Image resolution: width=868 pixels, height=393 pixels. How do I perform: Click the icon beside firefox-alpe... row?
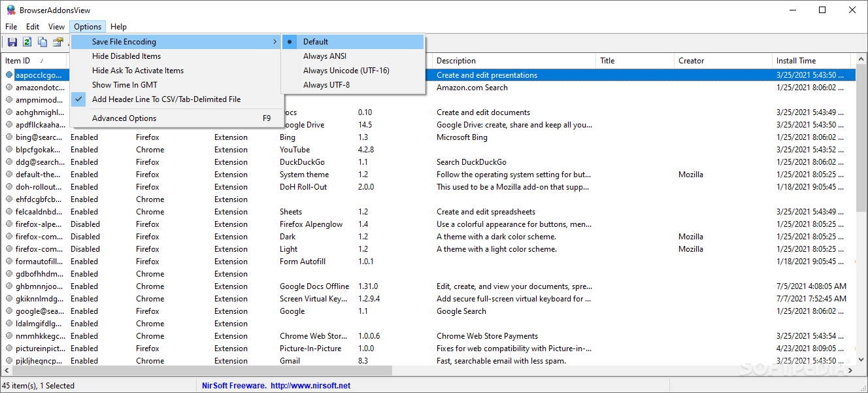[9, 224]
